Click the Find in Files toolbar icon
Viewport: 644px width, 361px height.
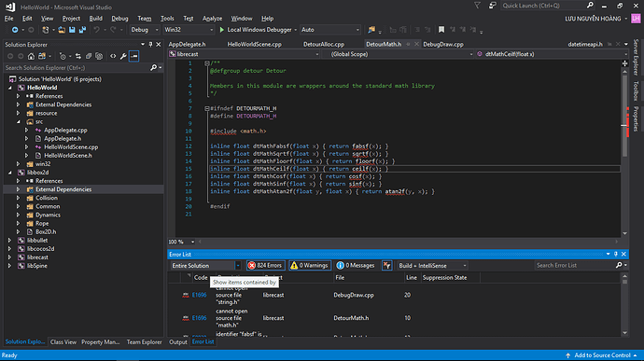pyautogui.click(x=371, y=30)
